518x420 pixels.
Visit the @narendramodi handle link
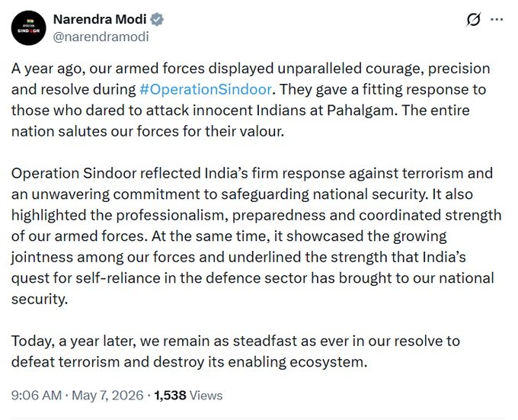point(101,37)
